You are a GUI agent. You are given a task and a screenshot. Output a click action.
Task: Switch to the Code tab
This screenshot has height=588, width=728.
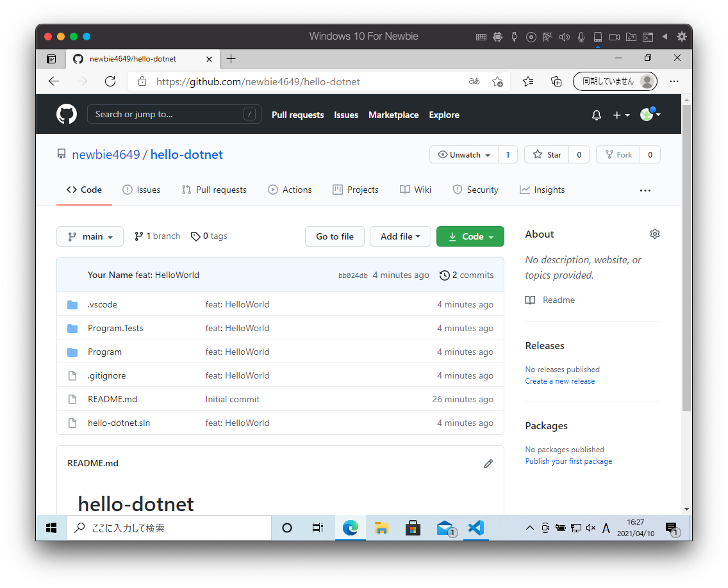click(x=84, y=190)
